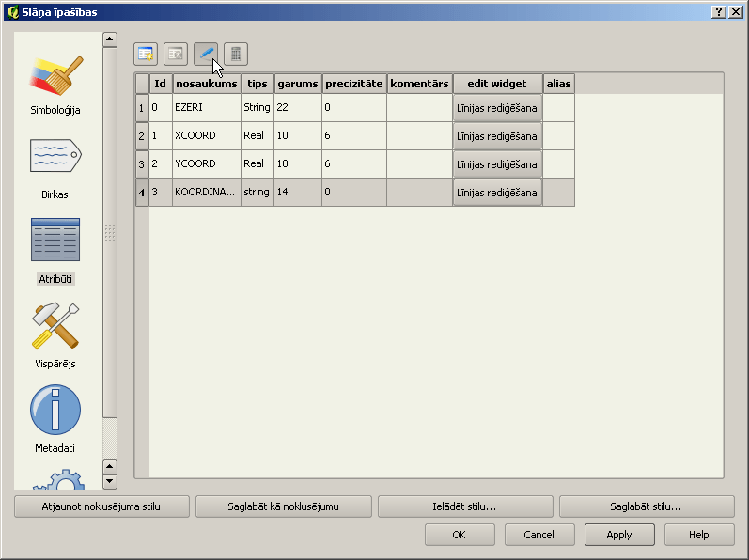
Task: Click the Apply button
Action: 619,535
